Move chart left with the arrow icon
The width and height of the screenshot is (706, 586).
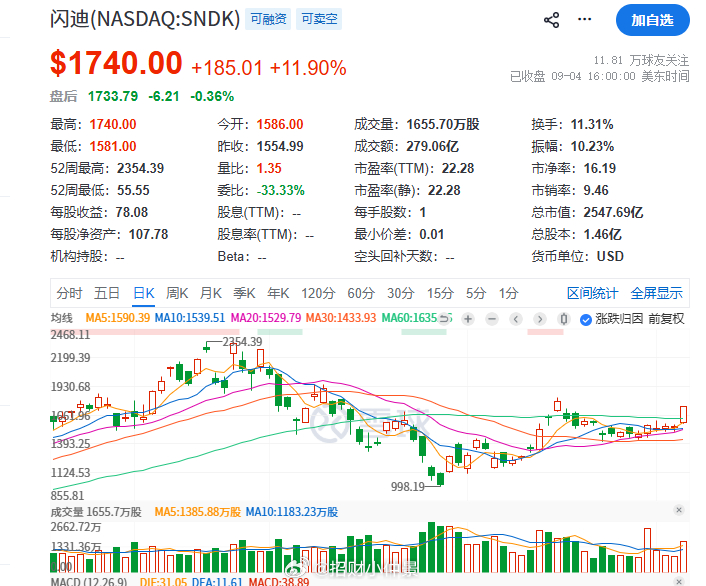coord(516,319)
